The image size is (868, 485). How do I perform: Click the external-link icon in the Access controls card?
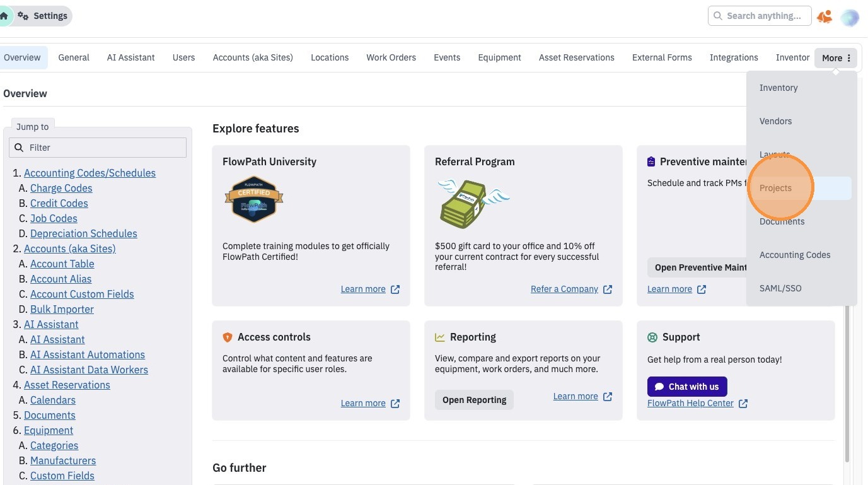pyautogui.click(x=395, y=404)
